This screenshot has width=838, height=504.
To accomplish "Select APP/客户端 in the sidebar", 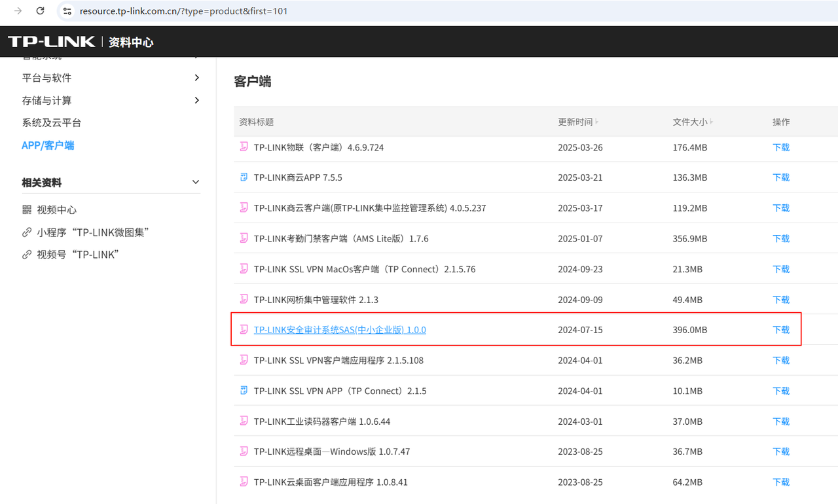I will click(48, 145).
